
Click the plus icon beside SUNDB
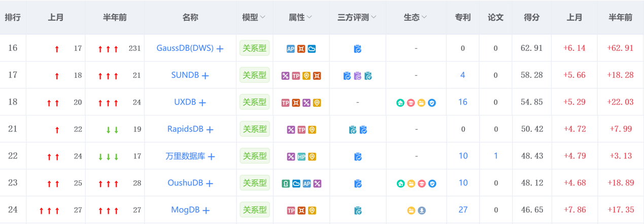point(206,76)
